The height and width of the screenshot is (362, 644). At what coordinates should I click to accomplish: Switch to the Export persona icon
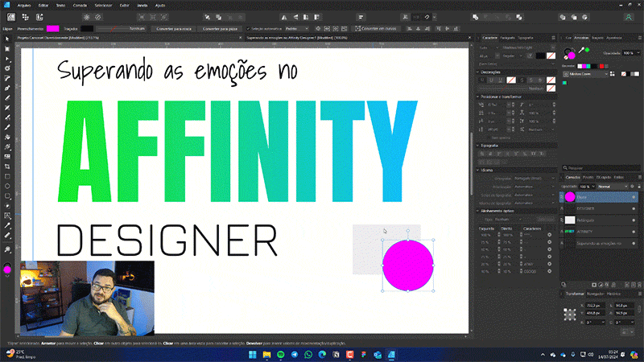tap(39, 17)
